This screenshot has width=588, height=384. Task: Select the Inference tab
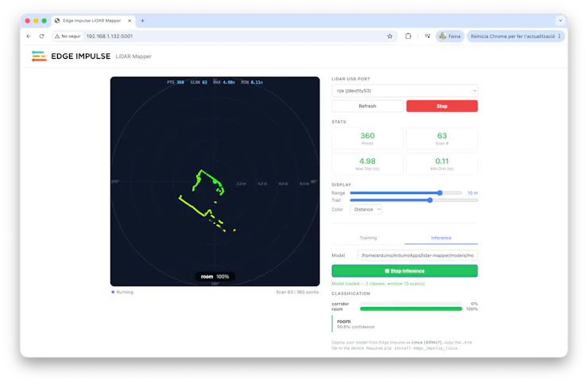(x=441, y=238)
